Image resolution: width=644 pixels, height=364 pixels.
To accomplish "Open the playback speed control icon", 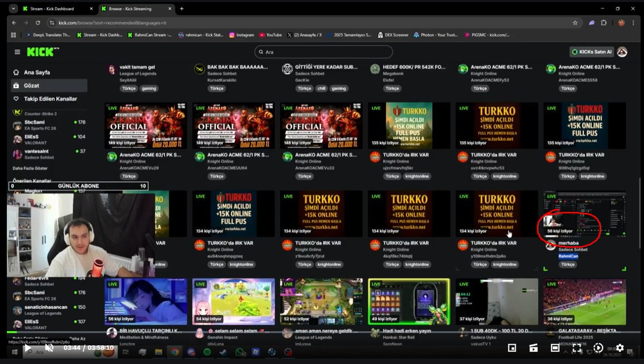I will pos(598,348).
